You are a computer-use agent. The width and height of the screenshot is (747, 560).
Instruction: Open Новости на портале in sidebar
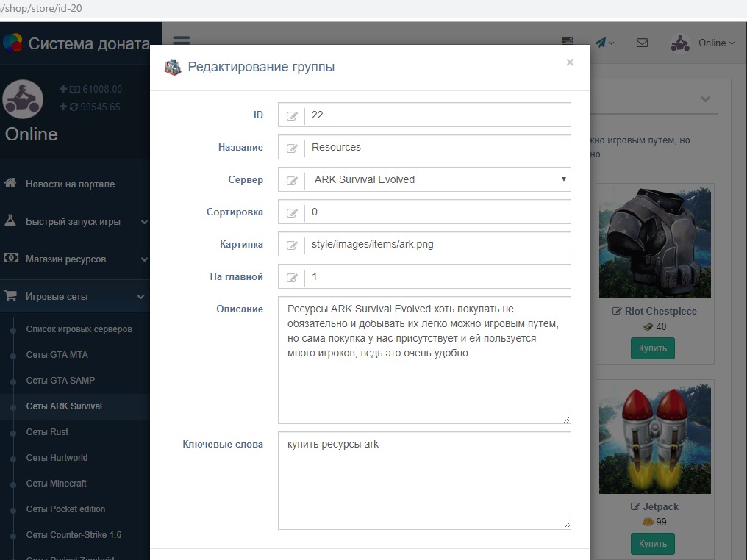pos(70,184)
